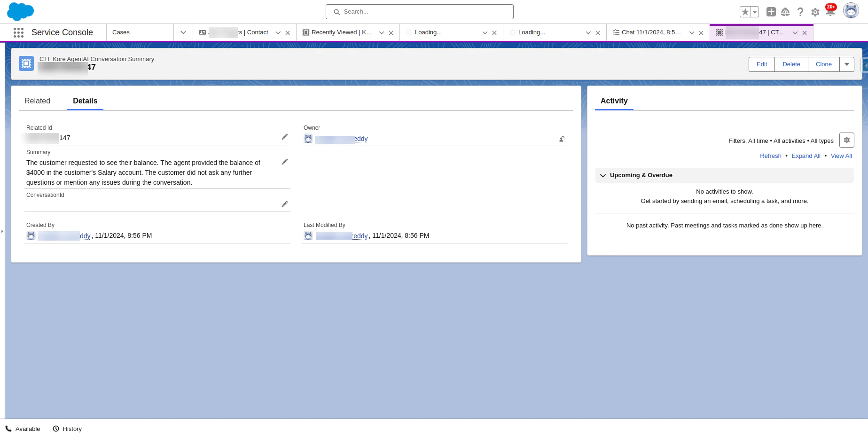Open Available phone utility item
This screenshot has width=868, height=438.
23,429
